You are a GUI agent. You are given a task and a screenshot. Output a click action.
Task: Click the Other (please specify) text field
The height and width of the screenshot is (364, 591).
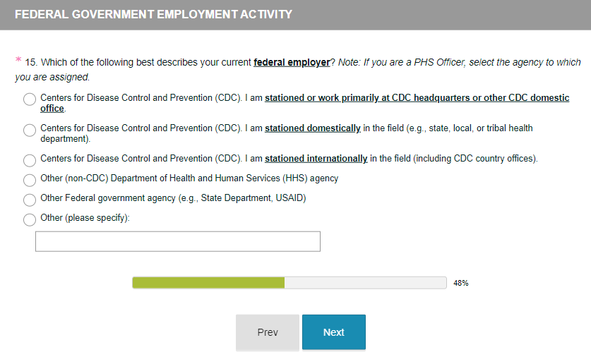(178, 241)
